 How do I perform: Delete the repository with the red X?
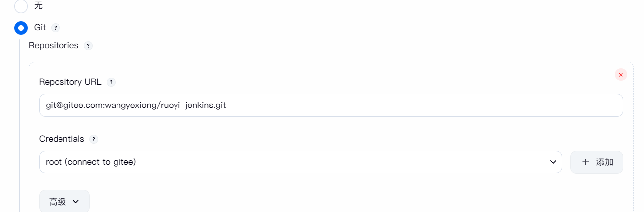[x=621, y=75]
